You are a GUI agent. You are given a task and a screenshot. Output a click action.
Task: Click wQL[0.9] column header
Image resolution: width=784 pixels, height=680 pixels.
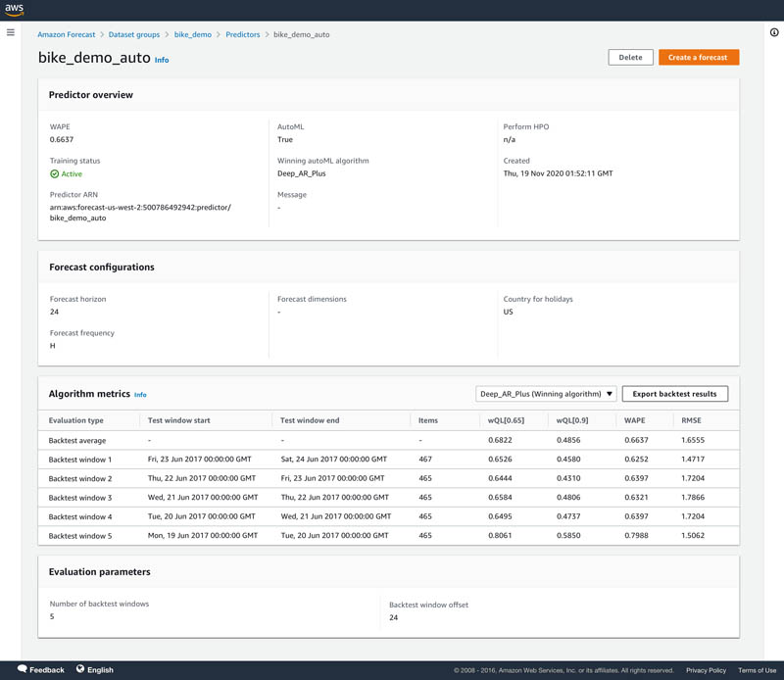(572, 420)
